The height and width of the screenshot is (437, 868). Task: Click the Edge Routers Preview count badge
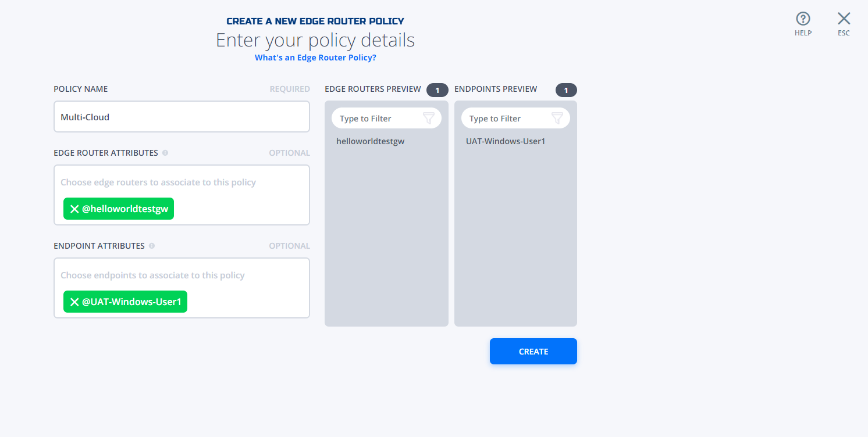437,90
